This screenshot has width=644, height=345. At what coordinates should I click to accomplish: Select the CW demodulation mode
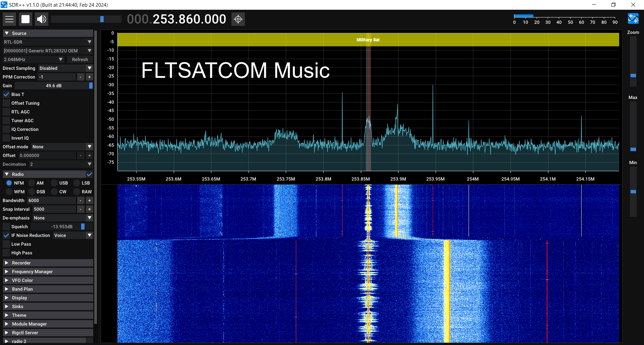tap(54, 192)
